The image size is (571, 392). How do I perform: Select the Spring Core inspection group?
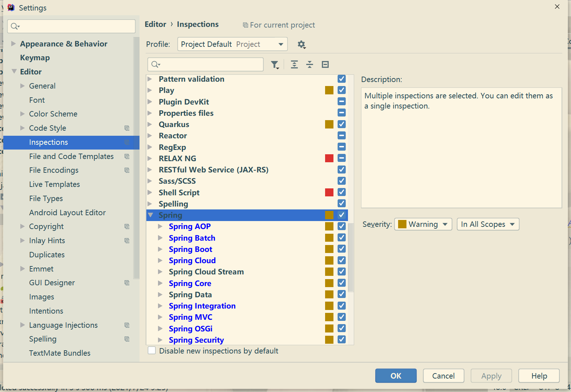[x=247, y=283]
